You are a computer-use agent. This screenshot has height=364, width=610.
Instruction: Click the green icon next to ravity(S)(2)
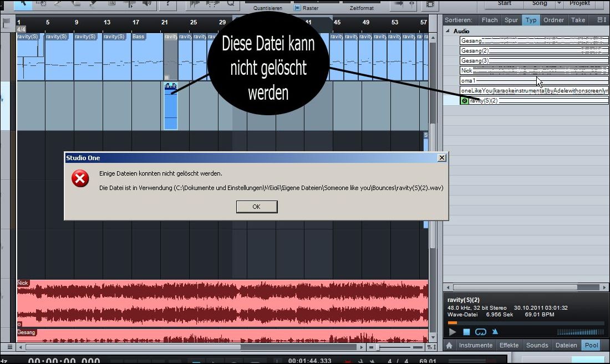click(x=465, y=101)
